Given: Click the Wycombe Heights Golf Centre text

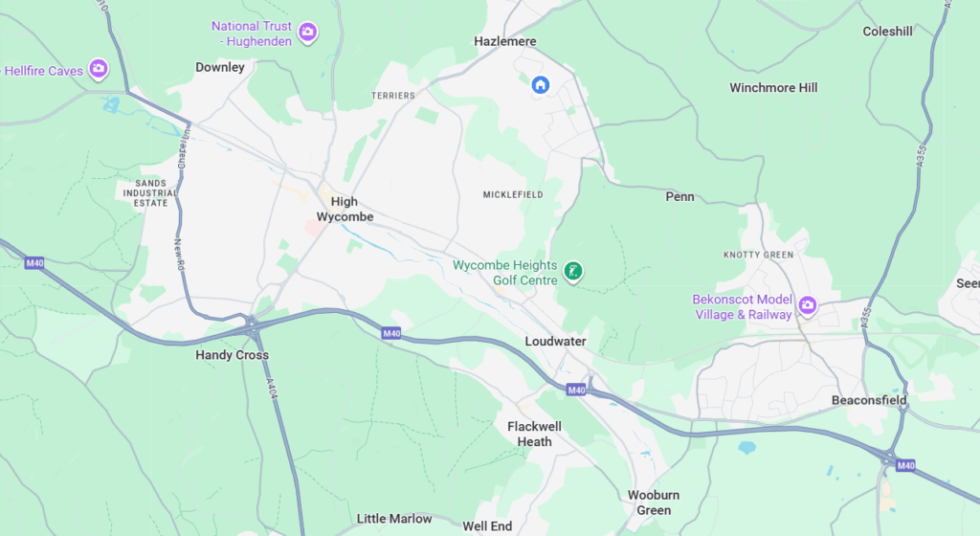Looking at the screenshot, I should point(505,273).
